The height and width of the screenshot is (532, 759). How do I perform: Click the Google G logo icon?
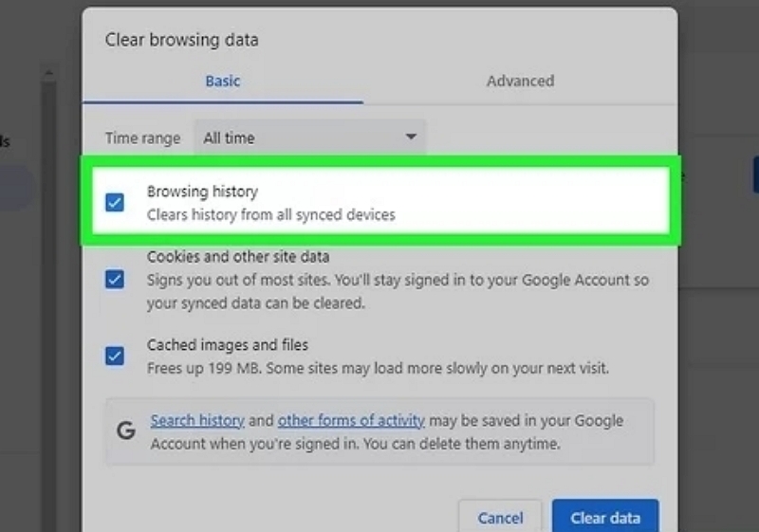pos(126,430)
